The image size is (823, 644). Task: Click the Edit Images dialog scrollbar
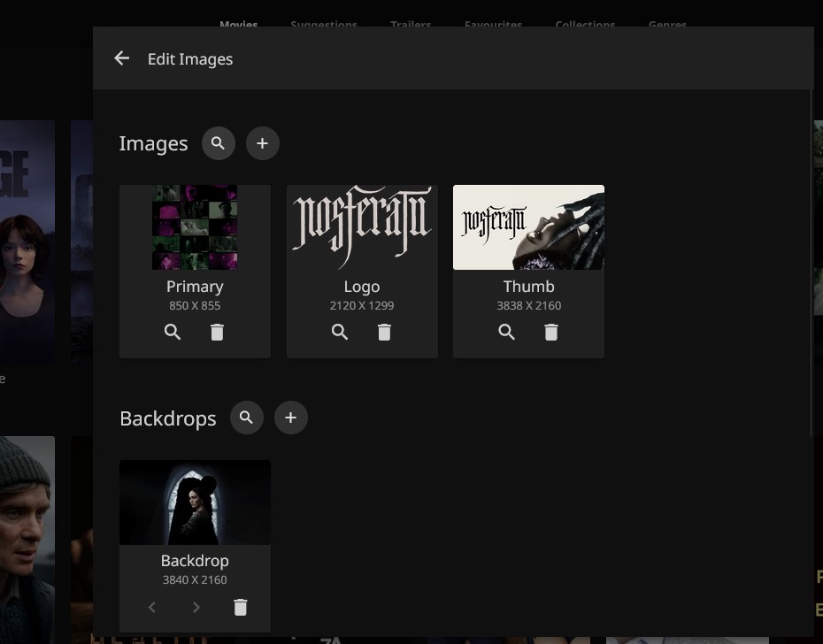pos(811,265)
